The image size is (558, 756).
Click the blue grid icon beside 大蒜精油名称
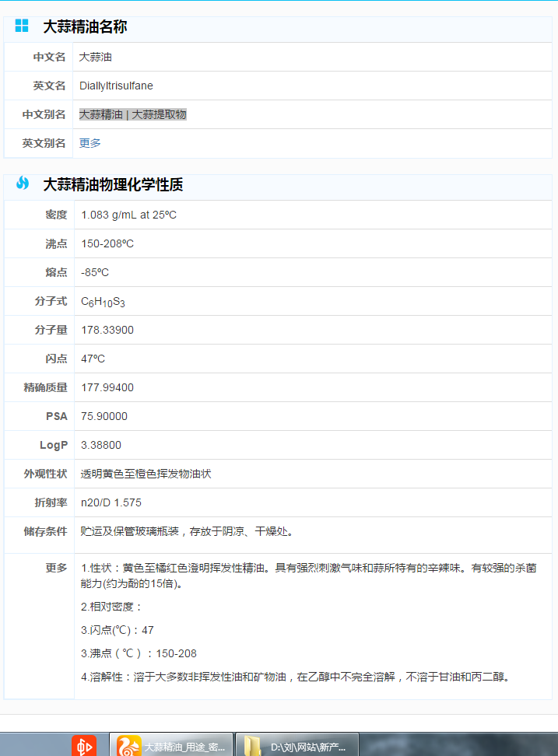(x=22, y=26)
